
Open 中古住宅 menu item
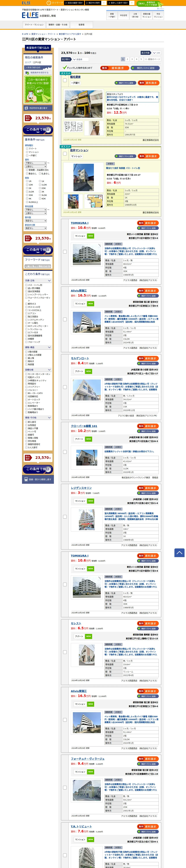[124, 15]
